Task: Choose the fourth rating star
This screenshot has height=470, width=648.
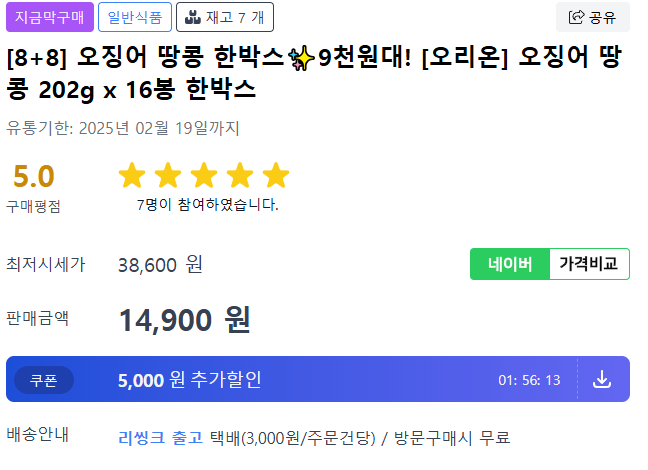Action: click(240, 177)
